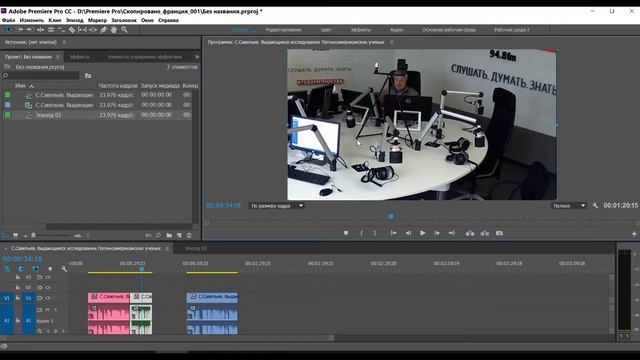Open the Project panel menu icon
This screenshot has width=640, height=360.
(x=58, y=57)
